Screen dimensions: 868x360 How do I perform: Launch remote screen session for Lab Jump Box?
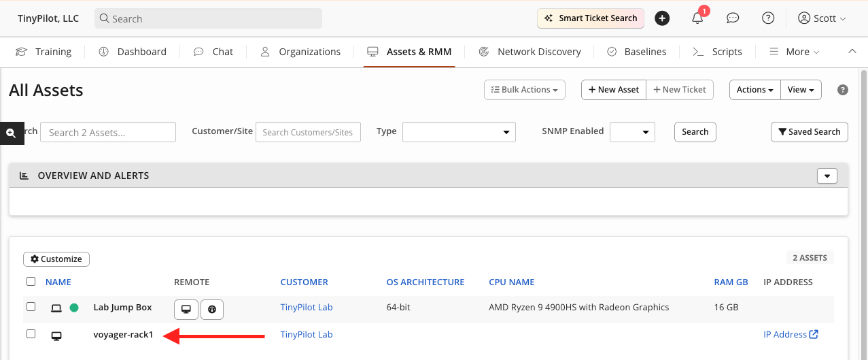tap(186, 309)
